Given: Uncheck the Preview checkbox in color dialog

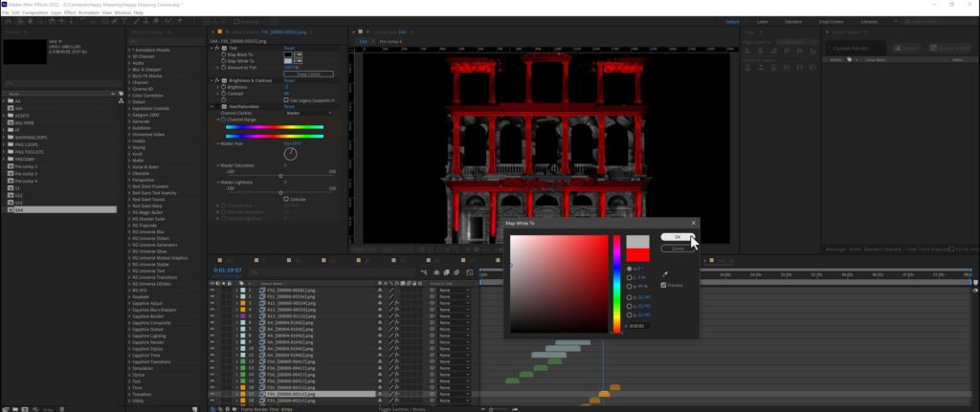Looking at the screenshot, I should pos(664,285).
